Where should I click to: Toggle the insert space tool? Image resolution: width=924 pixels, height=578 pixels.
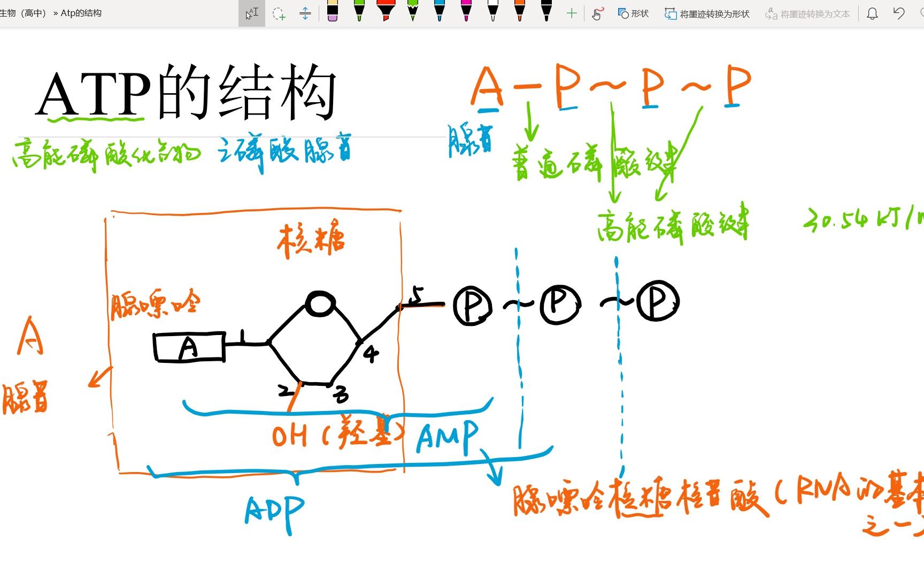[x=305, y=13]
